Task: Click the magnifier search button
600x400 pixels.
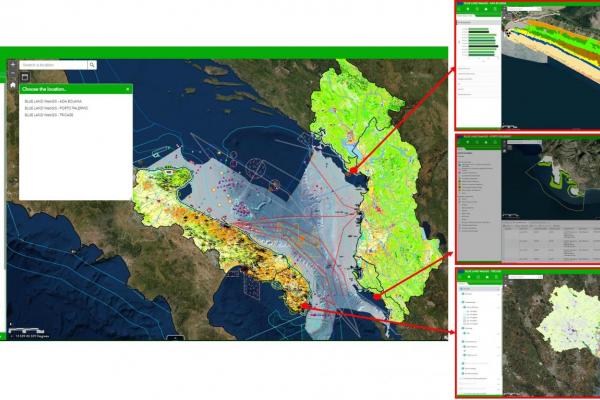Action: point(92,65)
